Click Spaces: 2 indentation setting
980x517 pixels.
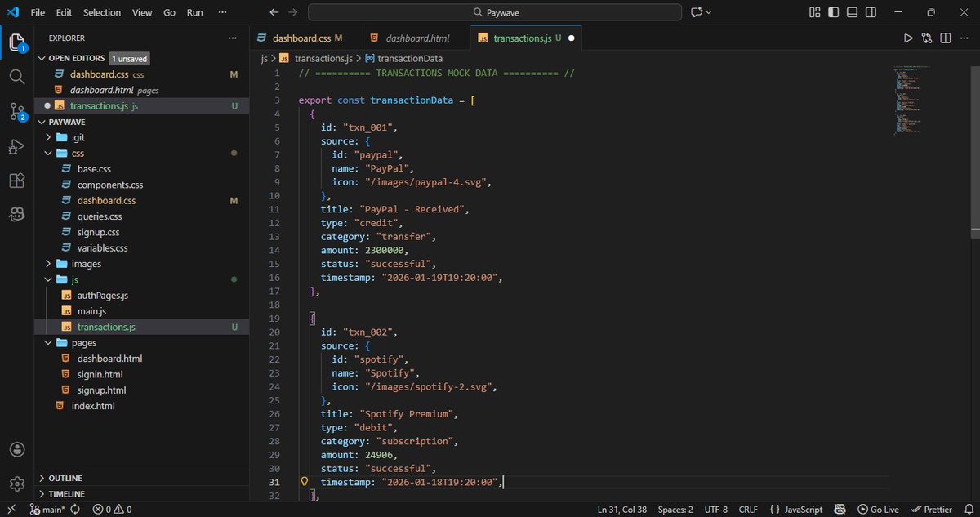[x=675, y=509]
